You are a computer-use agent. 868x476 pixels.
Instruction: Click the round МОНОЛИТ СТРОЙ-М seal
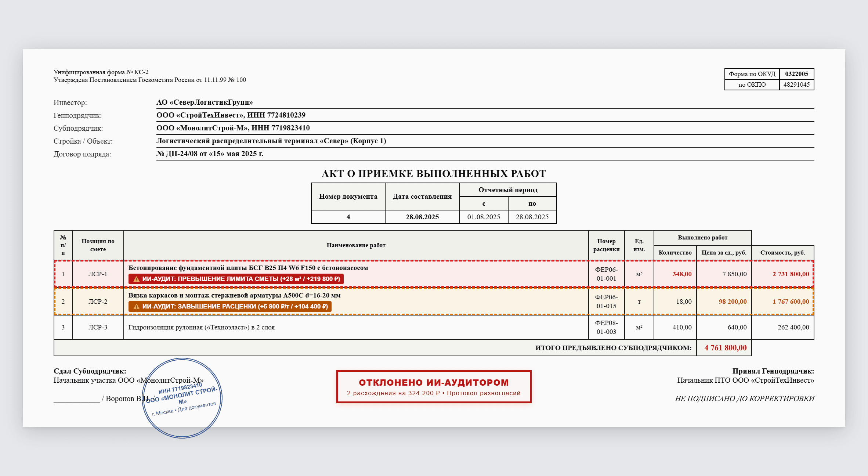(x=182, y=398)
